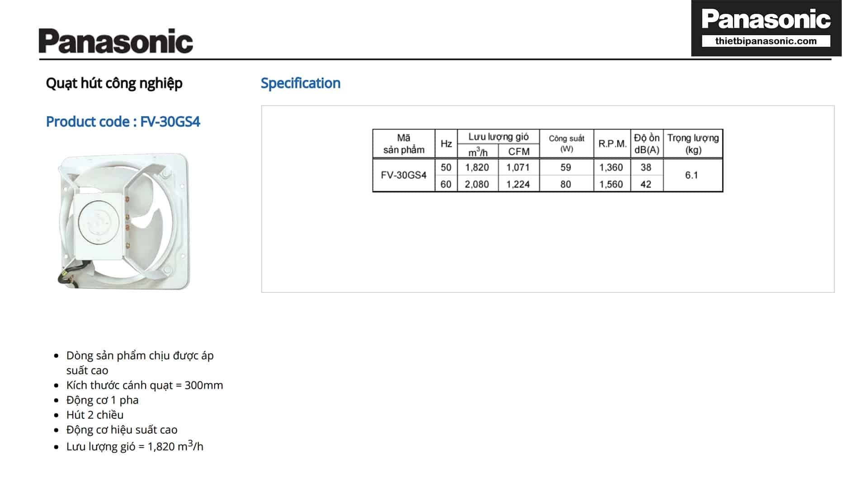Viewport: 868px width, 488px height.
Task: Click the 6.1 weight value cell
Action: pyautogui.click(x=692, y=175)
